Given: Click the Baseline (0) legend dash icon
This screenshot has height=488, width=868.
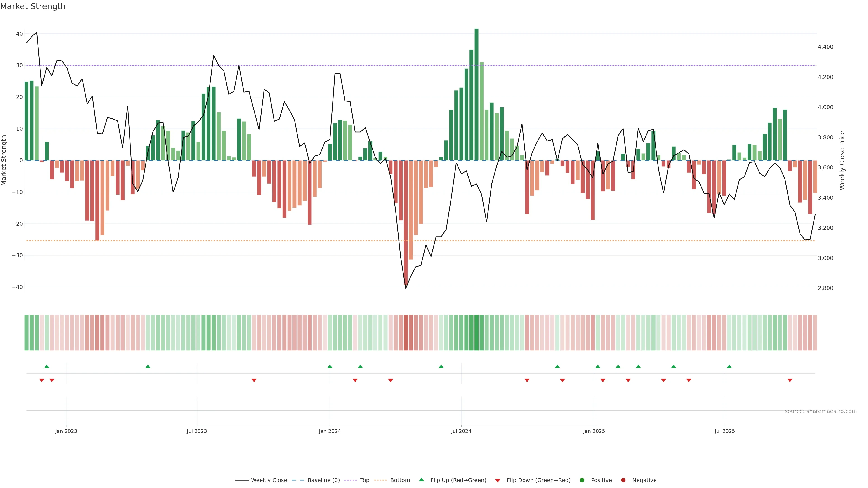Looking at the screenshot, I should (298, 480).
